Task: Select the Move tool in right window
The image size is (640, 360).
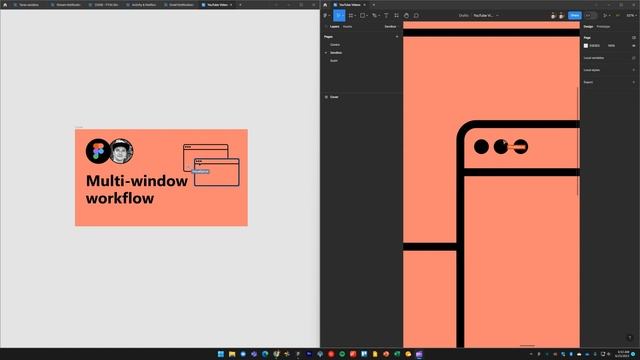Action: coord(339,16)
